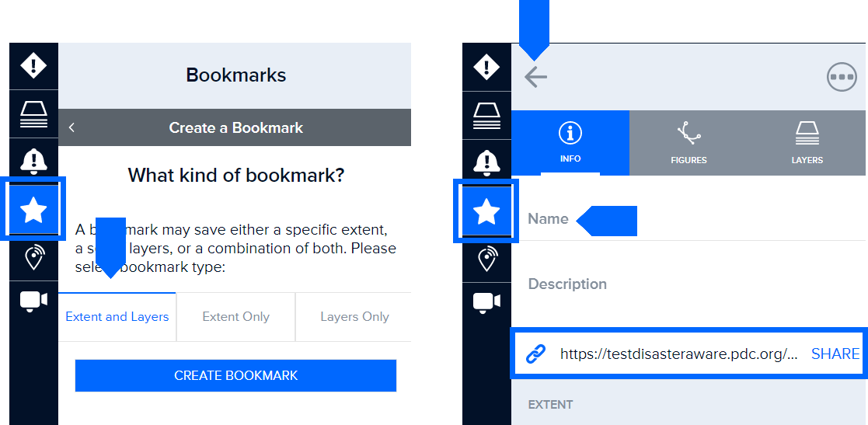Image resolution: width=868 pixels, height=425 pixels.
Task: Select the Extent and Layers bookmark type
Action: [117, 317]
